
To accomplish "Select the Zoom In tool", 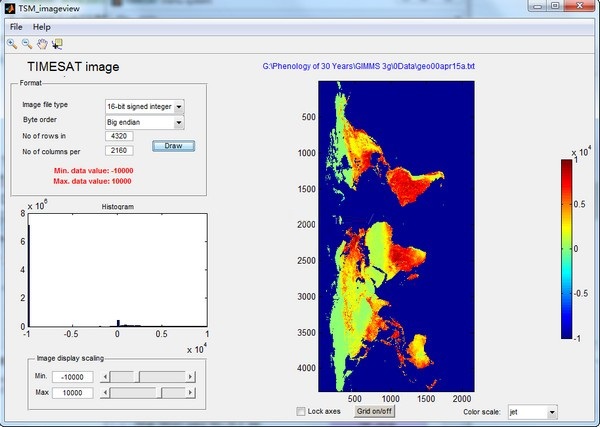I will [12, 44].
